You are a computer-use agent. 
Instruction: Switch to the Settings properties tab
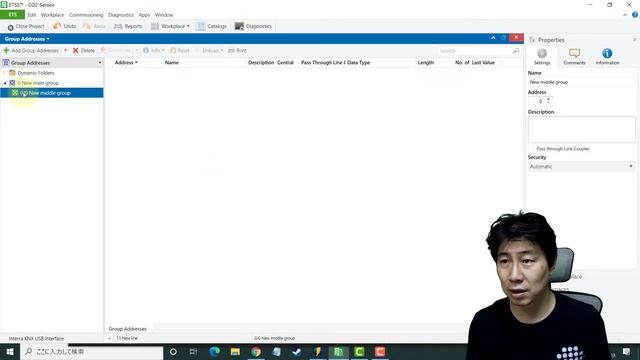[x=542, y=56]
